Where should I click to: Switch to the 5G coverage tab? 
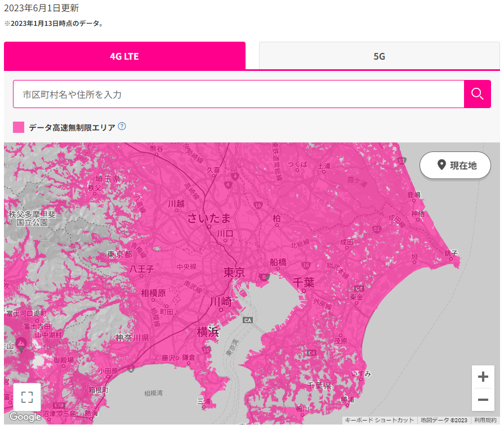[x=380, y=56]
